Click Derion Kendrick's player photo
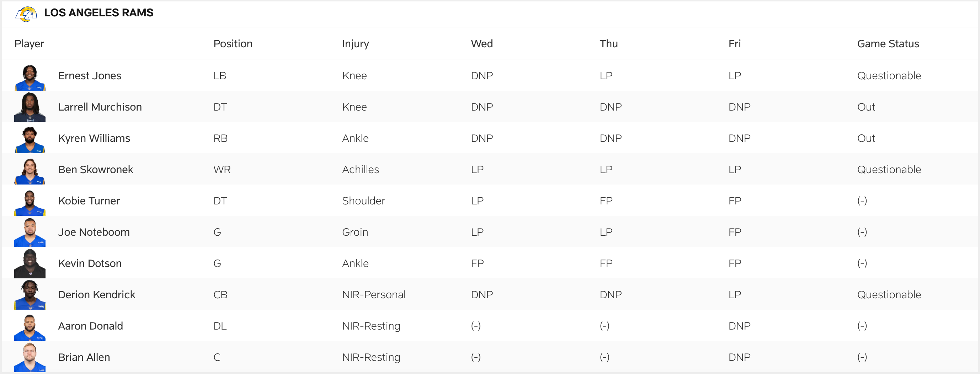The height and width of the screenshot is (374, 980). coord(30,295)
